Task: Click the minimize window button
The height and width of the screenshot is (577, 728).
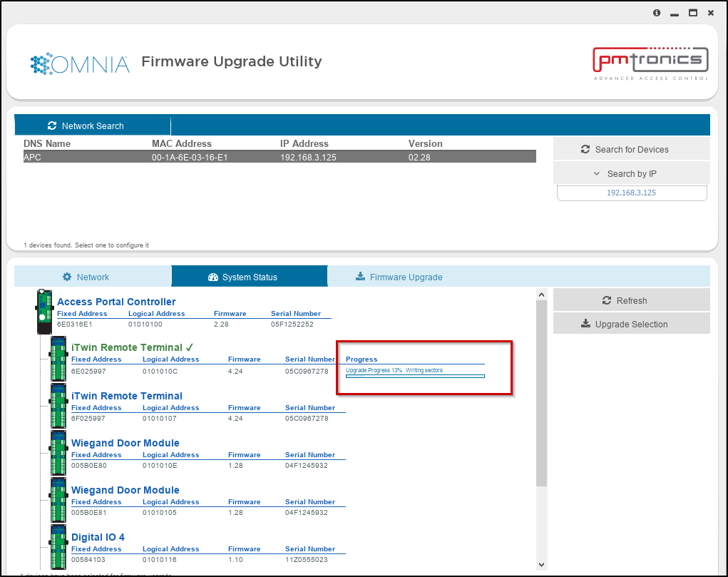Action: [675, 14]
